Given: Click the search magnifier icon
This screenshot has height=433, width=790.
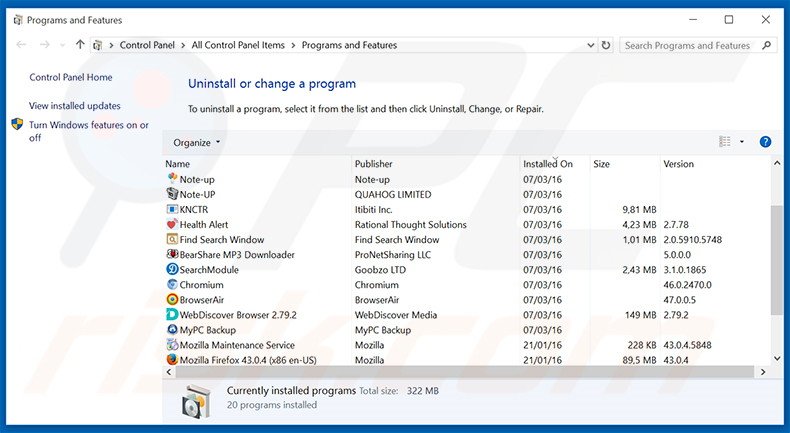Looking at the screenshot, I should 766,45.
